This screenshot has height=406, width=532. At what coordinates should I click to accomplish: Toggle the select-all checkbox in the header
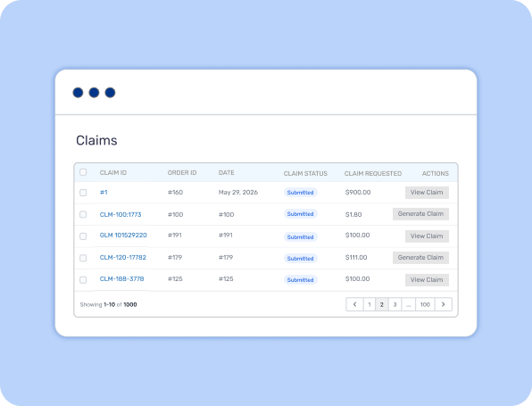click(83, 172)
